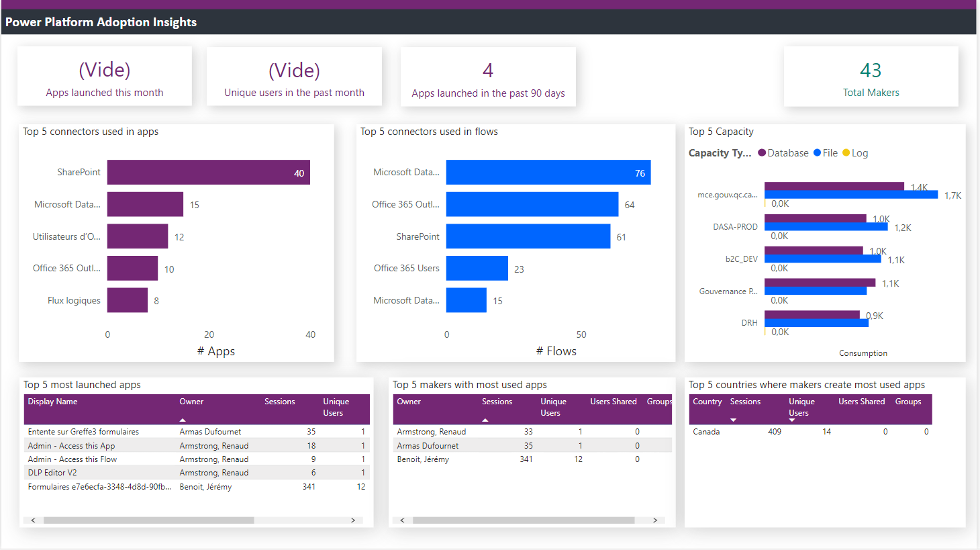Click the SharePoint bar showing 40 apps
The width and height of the screenshot is (980, 550).
(x=208, y=173)
